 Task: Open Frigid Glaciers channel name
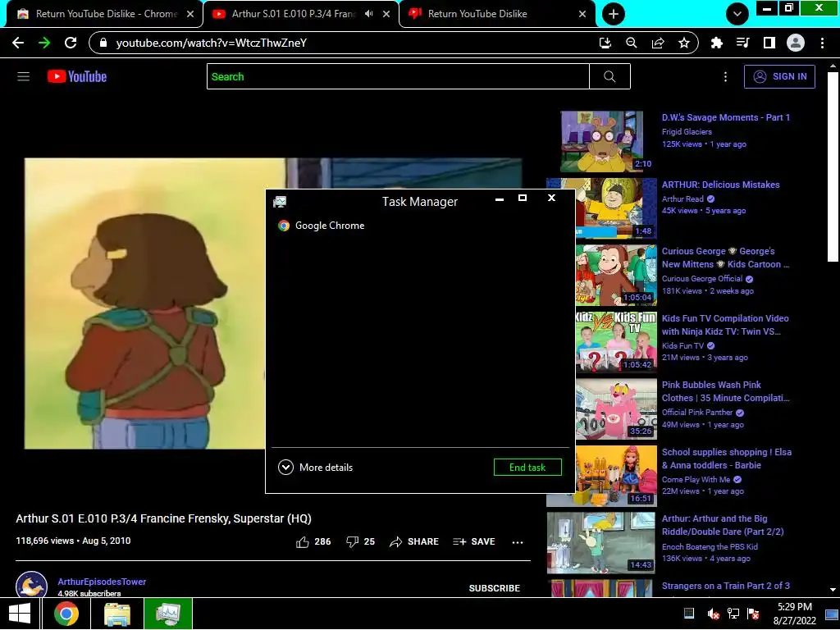tap(687, 132)
